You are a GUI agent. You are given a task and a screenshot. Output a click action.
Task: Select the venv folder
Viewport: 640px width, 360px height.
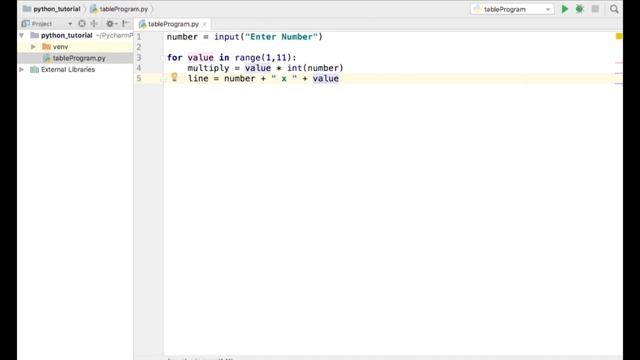[x=60, y=47]
